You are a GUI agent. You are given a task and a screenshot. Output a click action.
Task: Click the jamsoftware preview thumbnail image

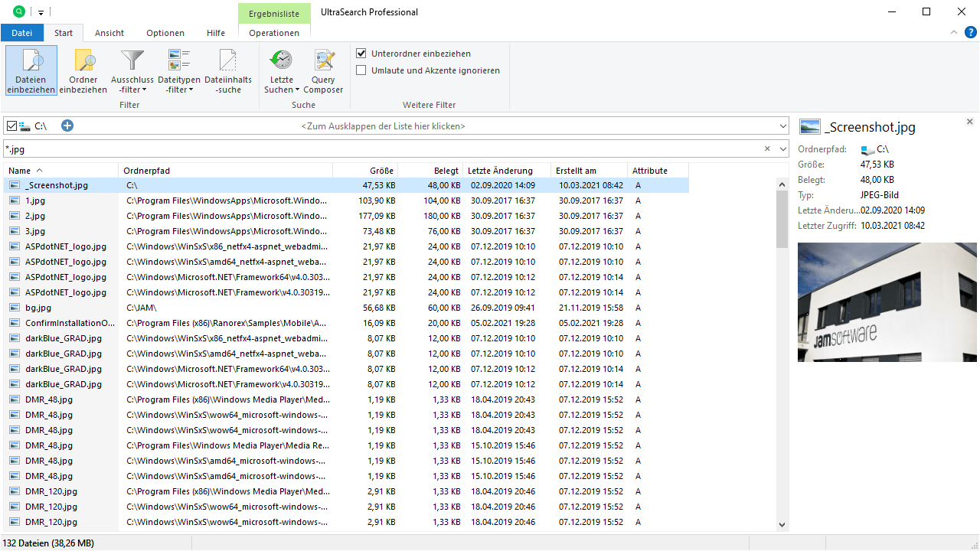click(x=887, y=302)
